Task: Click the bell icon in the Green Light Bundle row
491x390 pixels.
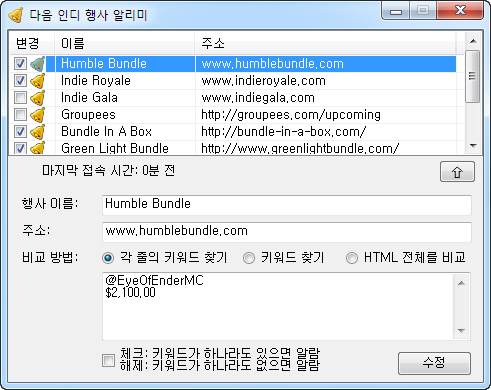Action: coord(38,148)
